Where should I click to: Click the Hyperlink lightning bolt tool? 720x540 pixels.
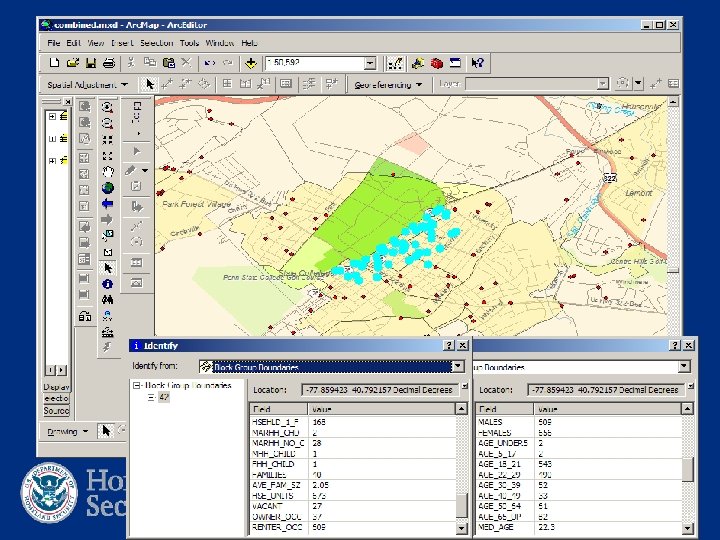[107, 348]
